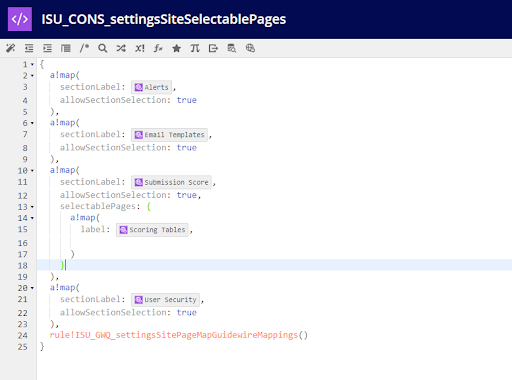Click 'sectionLabel:' on line 21
The width and height of the screenshot is (512, 380).
tap(93, 299)
